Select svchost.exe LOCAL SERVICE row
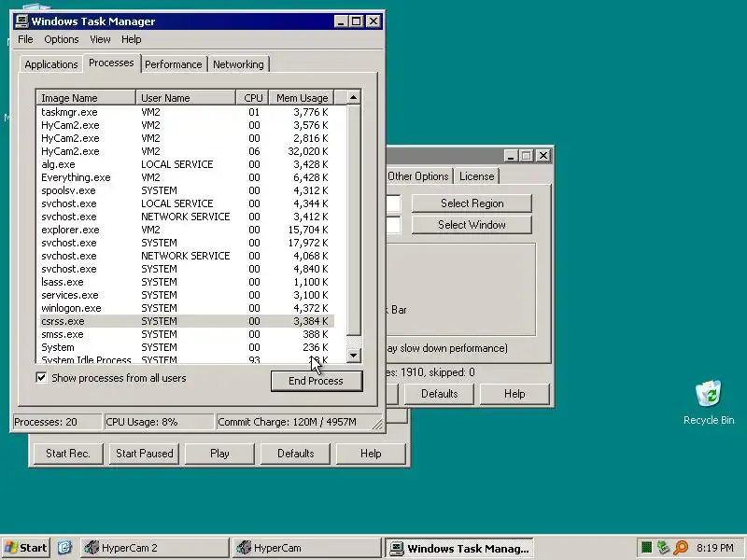 pos(186,203)
